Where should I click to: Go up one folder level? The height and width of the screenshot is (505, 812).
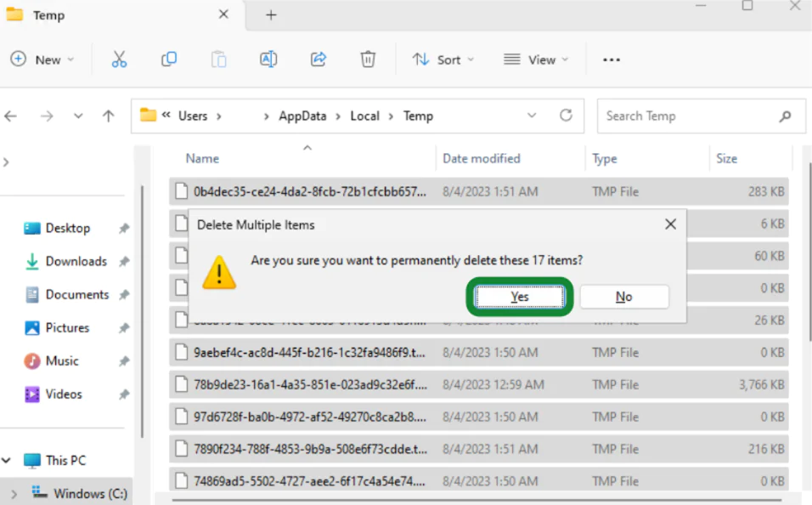coord(108,116)
